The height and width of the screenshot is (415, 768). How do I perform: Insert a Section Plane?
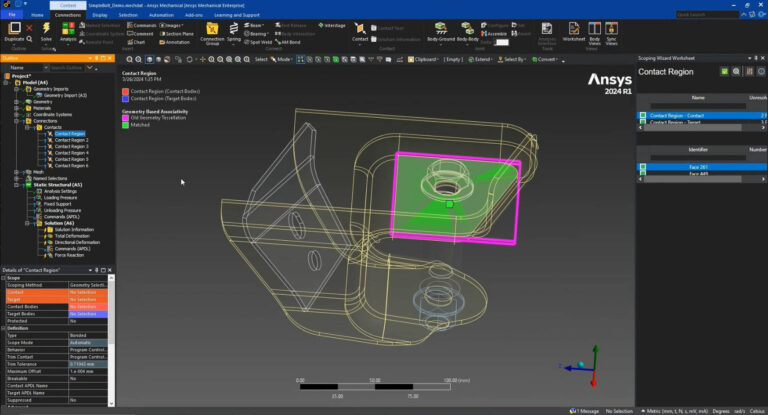coord(177,34)
